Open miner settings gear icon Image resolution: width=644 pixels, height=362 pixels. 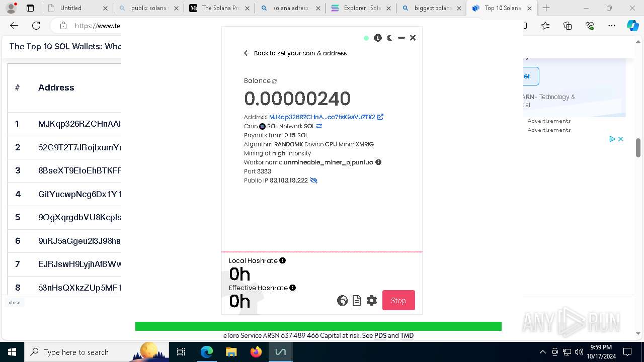point(372,301)
